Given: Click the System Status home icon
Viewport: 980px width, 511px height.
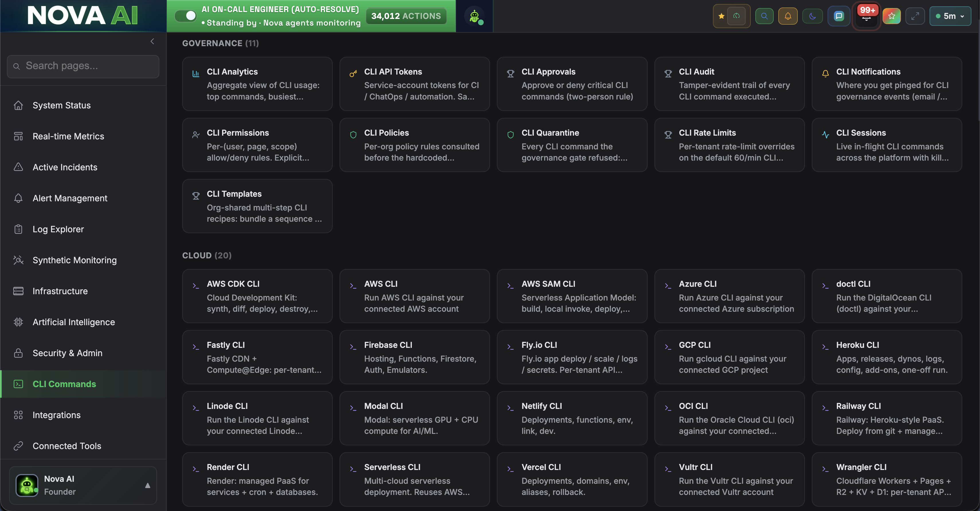Looking at the screenshot, I should (18, 105).
